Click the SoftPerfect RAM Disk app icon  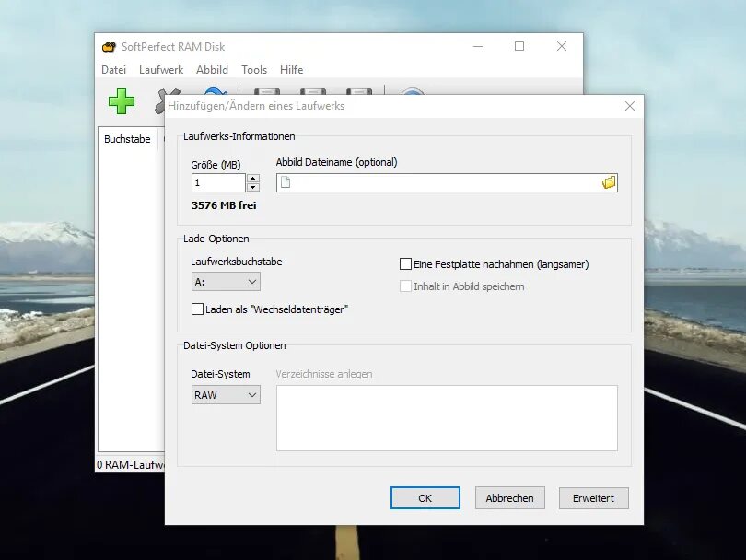tap(109, 47)
